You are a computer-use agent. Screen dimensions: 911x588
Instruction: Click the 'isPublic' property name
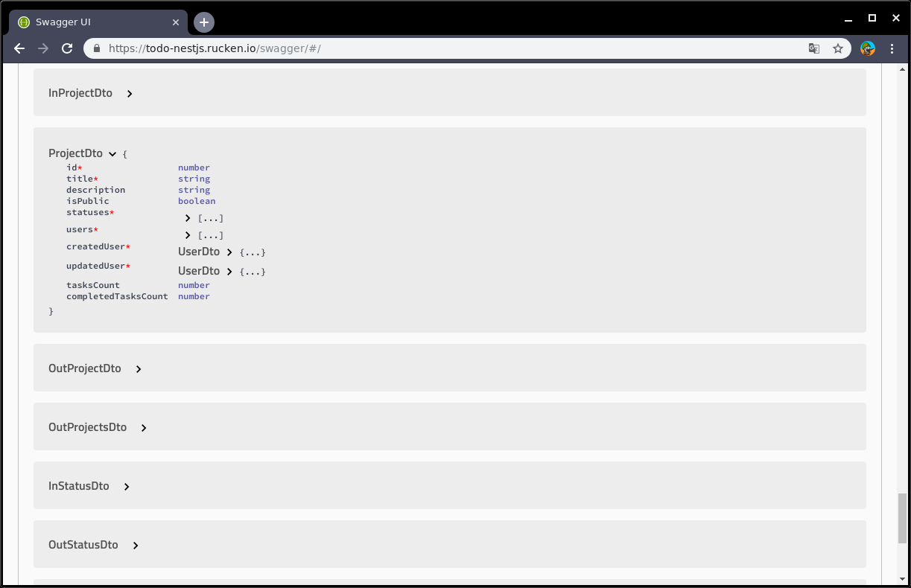[x=88, y=201]
